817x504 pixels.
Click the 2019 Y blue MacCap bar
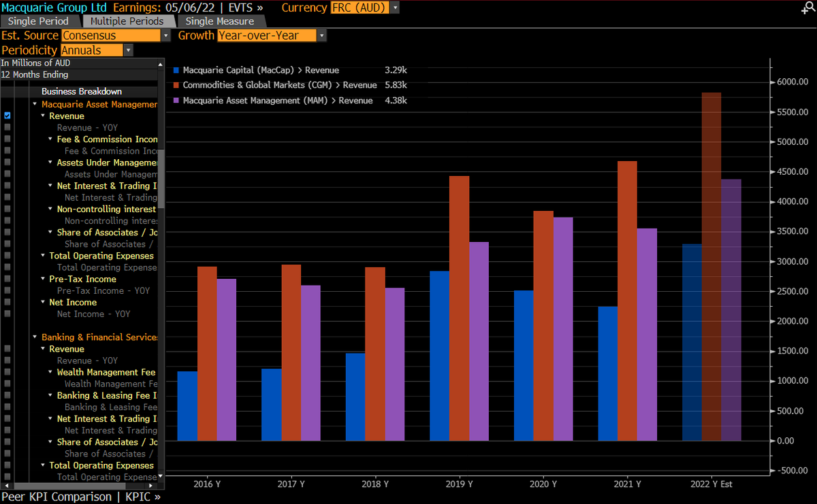pos(439,356)
